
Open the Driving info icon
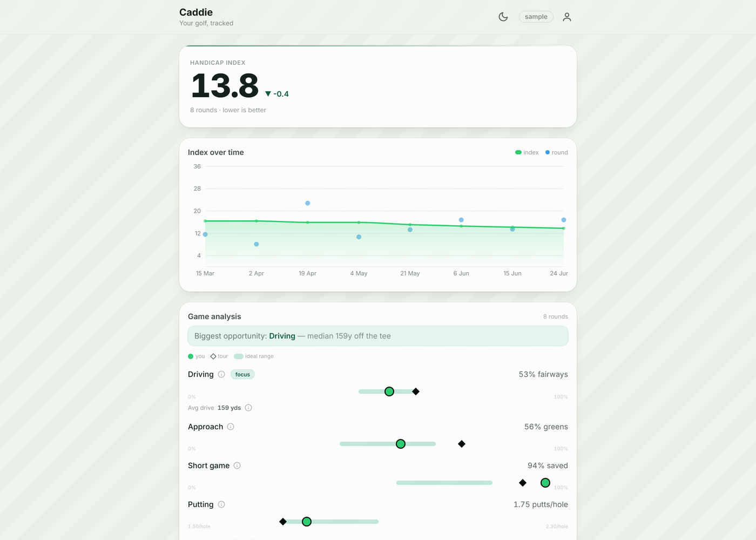tap(221, 374)
